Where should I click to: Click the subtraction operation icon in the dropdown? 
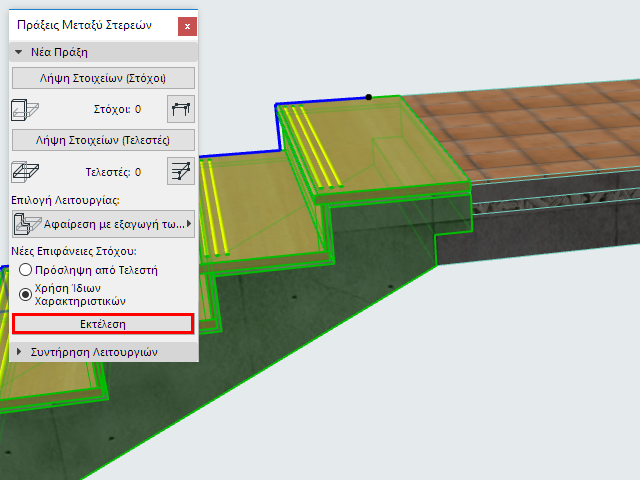[x=27, y=224]
